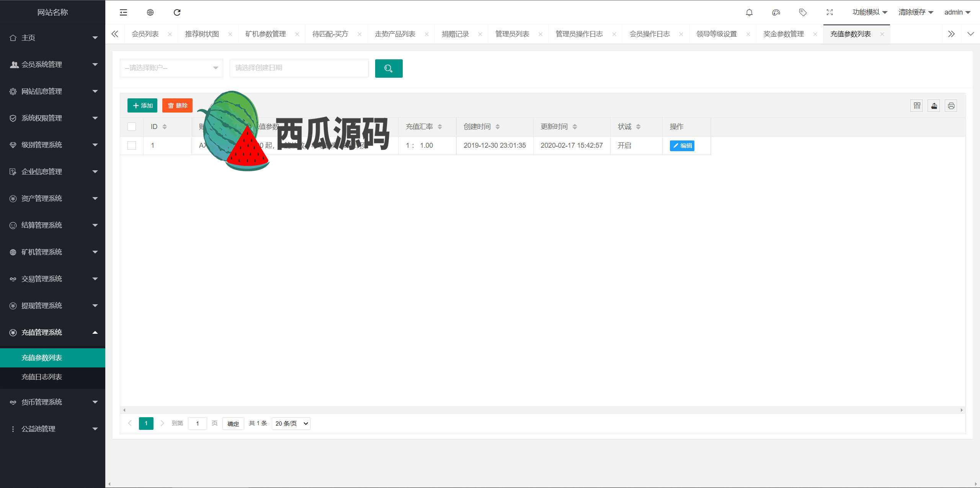Image resolution: width=980 pixels, height=488 pixels.
Task: Click the green search magnifier button
Action: (389, 69)
